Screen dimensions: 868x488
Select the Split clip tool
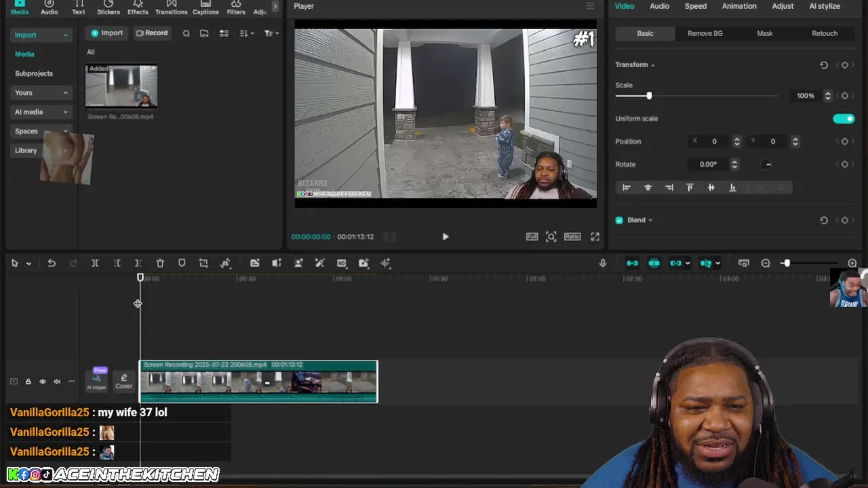(x=95, y=263)
